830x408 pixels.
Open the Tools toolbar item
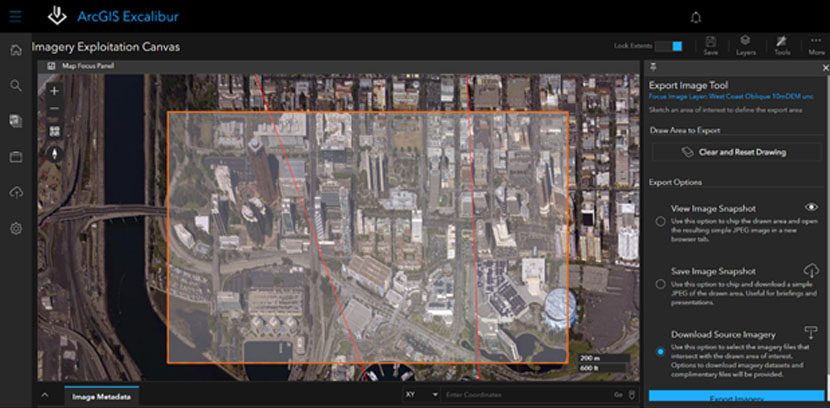(x=782, y=46)
